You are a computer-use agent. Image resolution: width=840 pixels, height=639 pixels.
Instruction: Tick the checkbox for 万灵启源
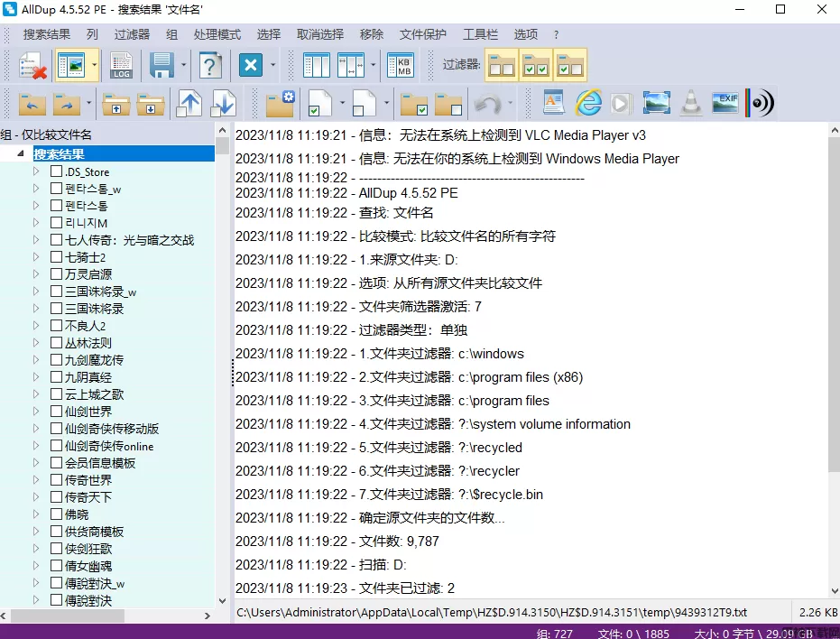coord(57,274)
